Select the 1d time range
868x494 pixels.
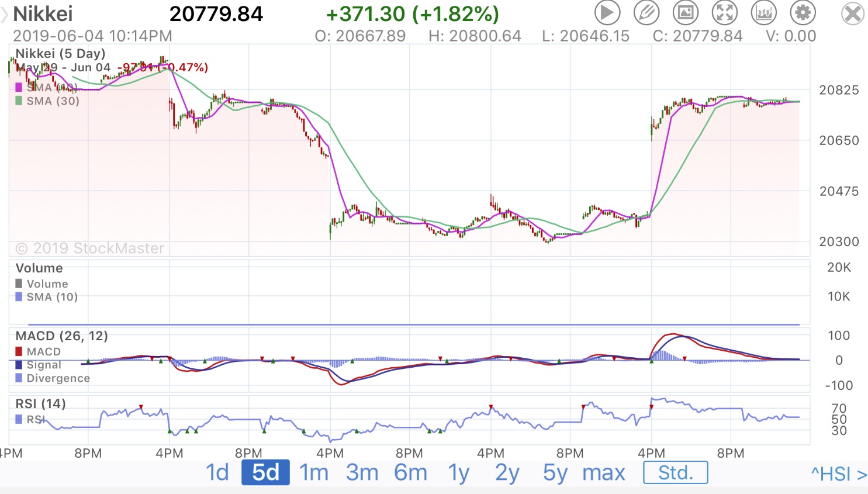pos(217,472)
